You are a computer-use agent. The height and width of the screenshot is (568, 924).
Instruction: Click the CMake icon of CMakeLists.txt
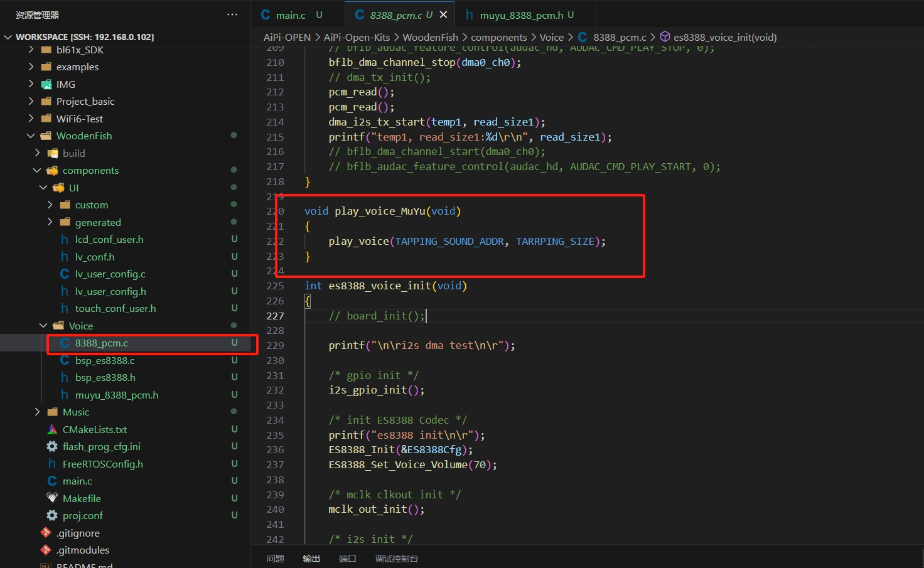coord(52,429)
